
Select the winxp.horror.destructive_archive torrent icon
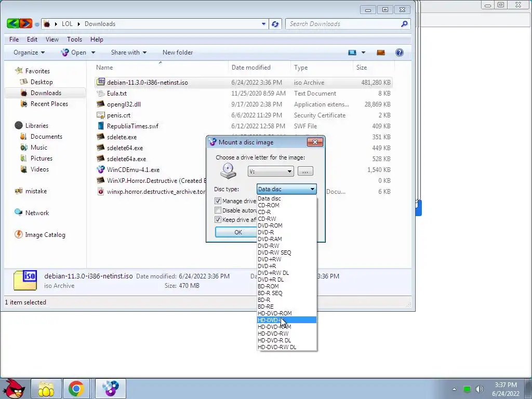(101, 191)
